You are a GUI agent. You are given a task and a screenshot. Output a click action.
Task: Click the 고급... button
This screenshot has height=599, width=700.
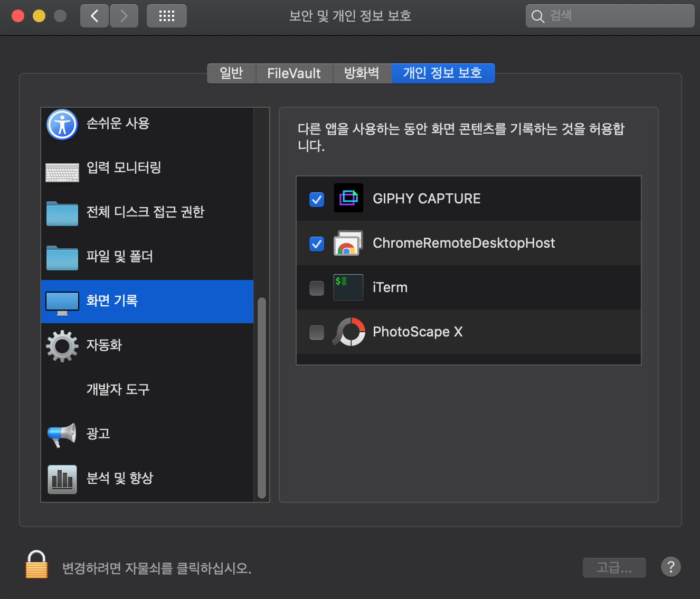(614, 567)
